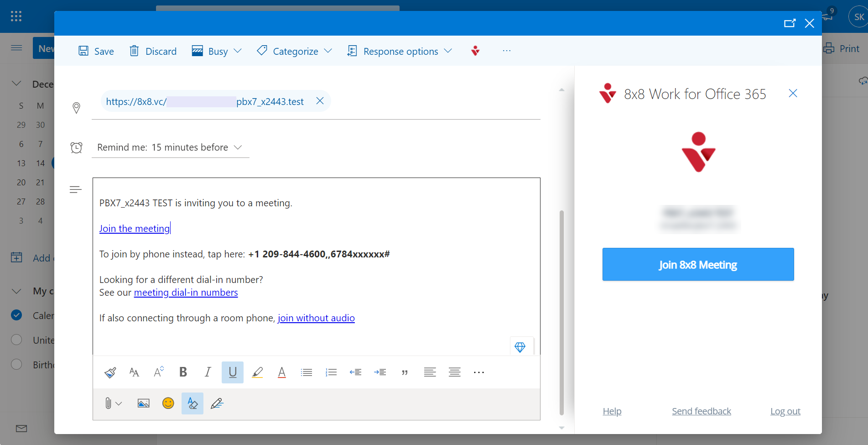Click the body text lines icon
Viewport: 868px width, 445px height.
76,189
